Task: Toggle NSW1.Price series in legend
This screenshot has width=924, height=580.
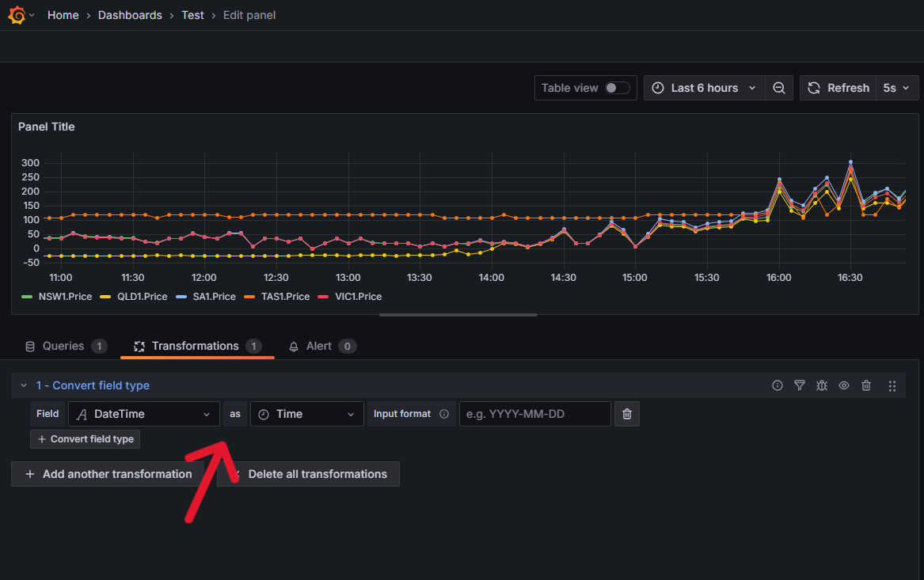Action: point(65,297)
